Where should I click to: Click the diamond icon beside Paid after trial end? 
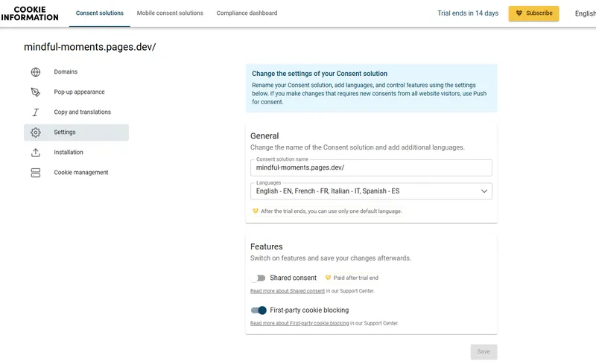click(328, 278)
